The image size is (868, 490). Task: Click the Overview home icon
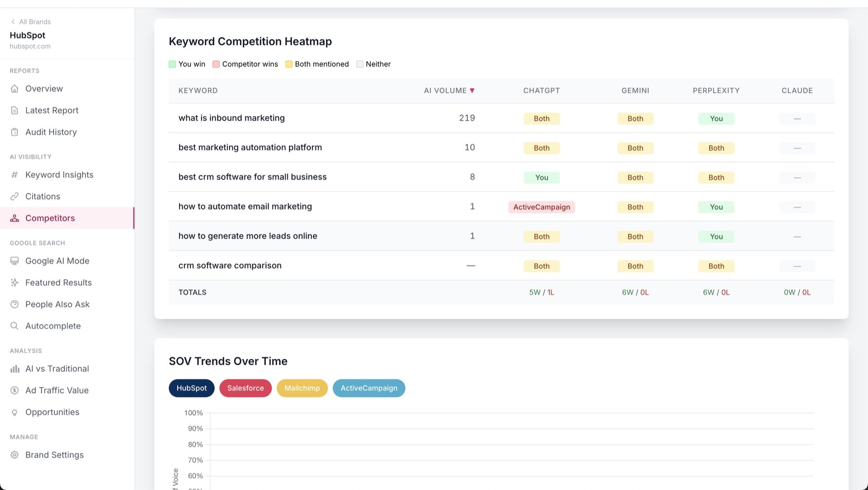click(14, 89)
